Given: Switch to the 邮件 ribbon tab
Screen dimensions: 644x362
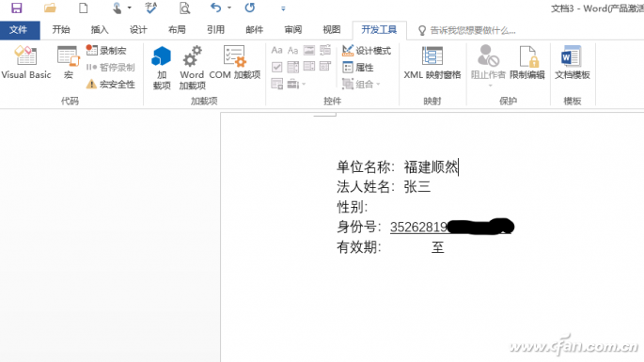Looking at the screenshot, I should 254,29.
